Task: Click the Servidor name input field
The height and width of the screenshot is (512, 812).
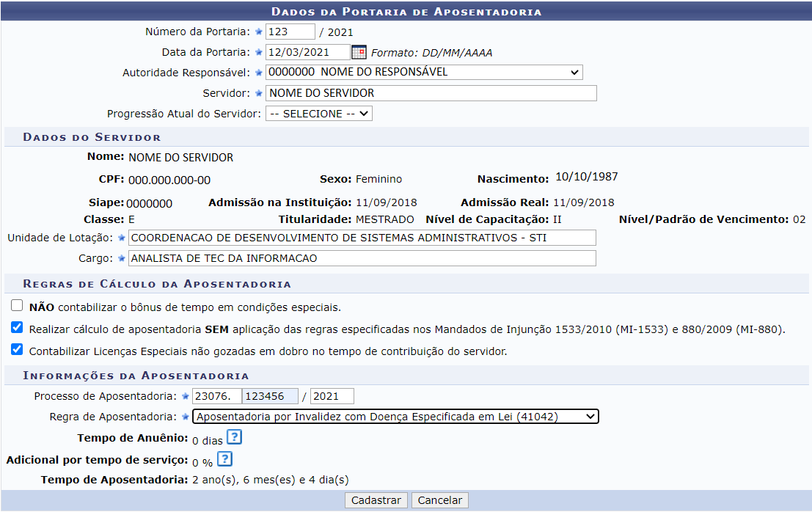Action: point(431,93)
